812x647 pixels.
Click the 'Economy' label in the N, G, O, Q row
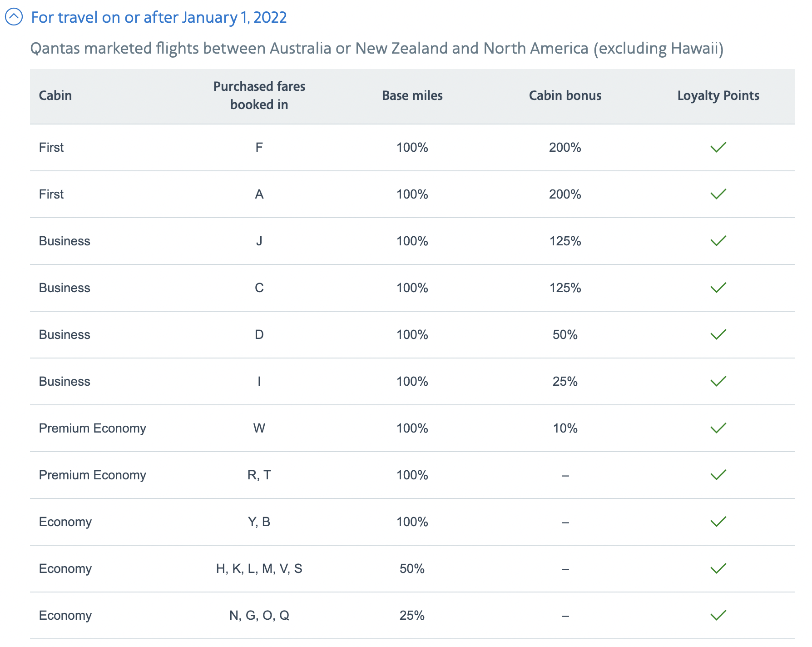click(65, 615)
